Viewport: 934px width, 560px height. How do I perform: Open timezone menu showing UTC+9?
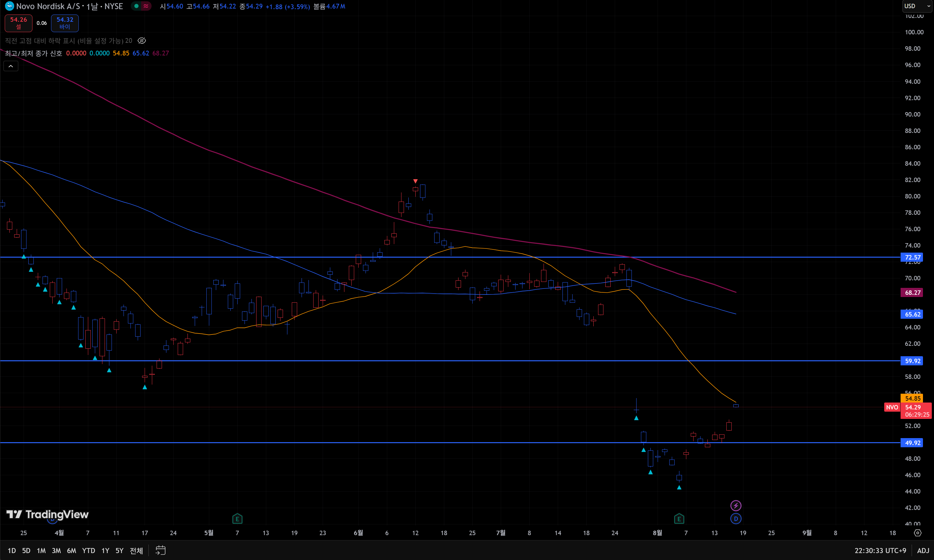pyautogui.click(x=880, y=550)
